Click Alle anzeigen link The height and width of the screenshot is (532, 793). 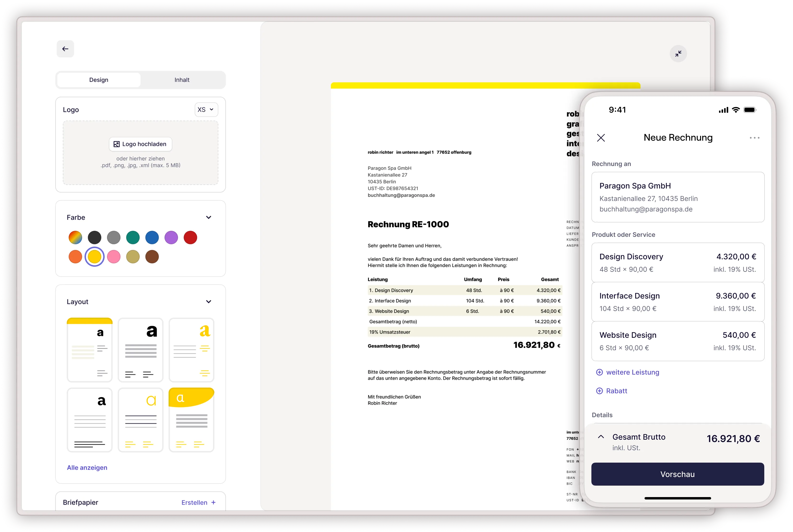coord(87,468)
